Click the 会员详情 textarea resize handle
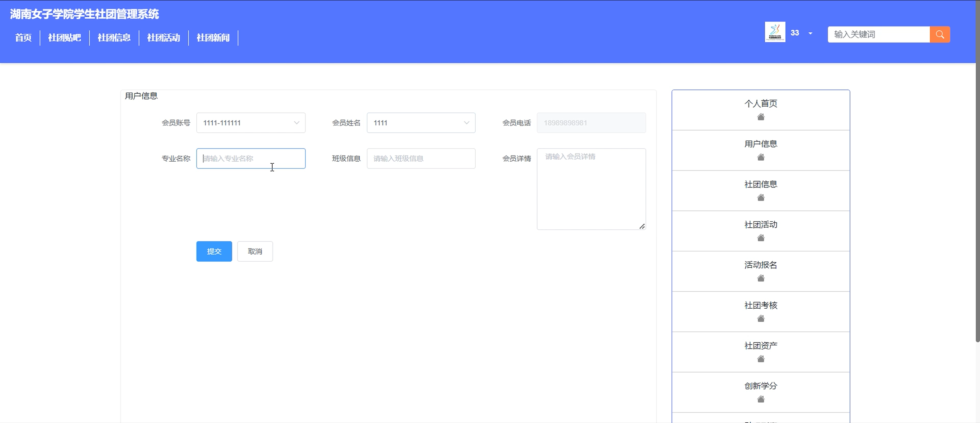The height and width of the screenshot is (423, 980). coord(642,226)
